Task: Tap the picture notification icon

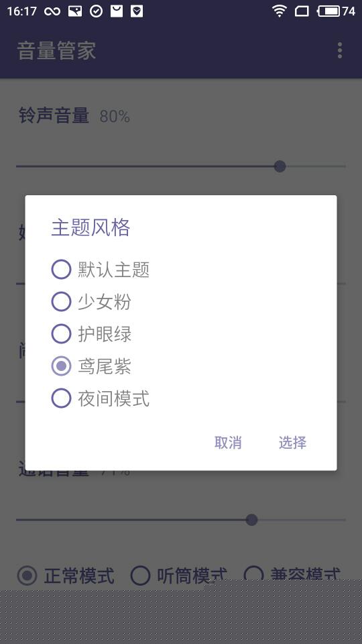Action: click(75, 11)
